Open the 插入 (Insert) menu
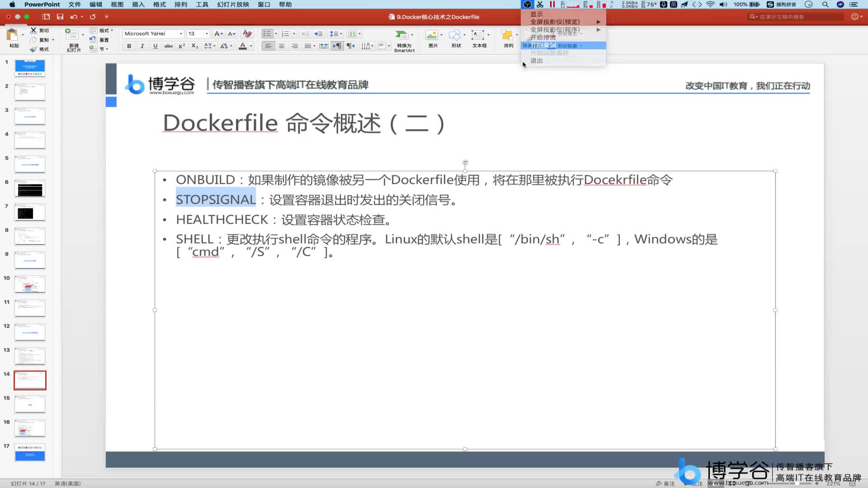 coord(138,5)
